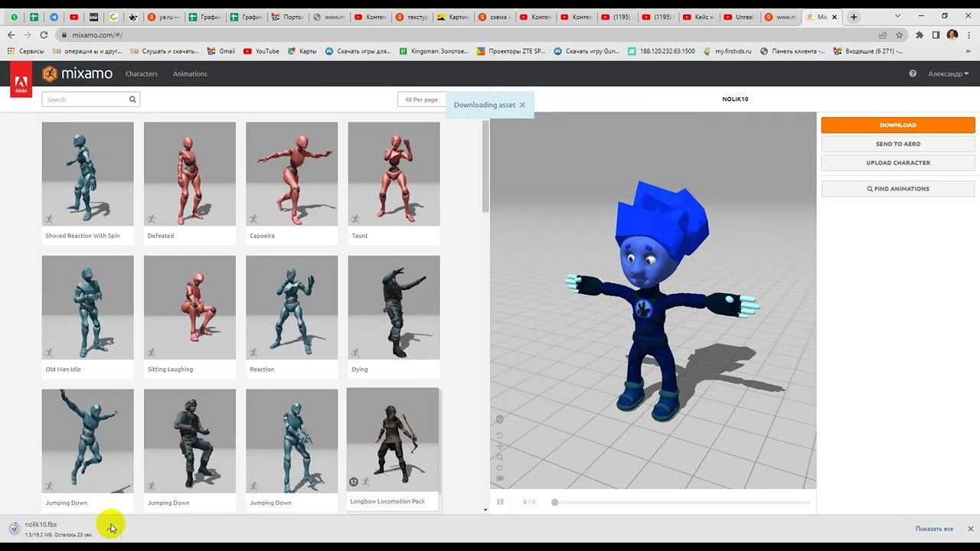Click the animation timeline slider handle
Viewport: 980px width, 551px height.
pos(554,502)
